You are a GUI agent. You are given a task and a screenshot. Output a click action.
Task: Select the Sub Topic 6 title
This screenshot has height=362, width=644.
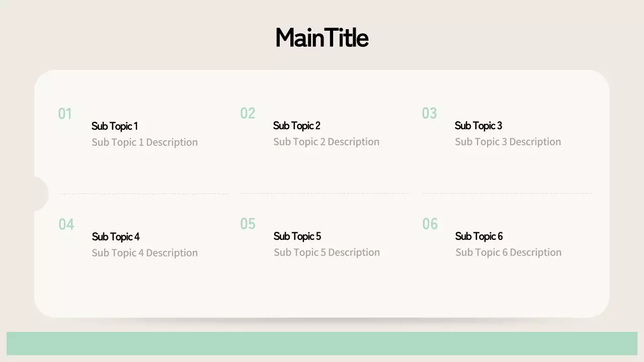coord(478,236)
